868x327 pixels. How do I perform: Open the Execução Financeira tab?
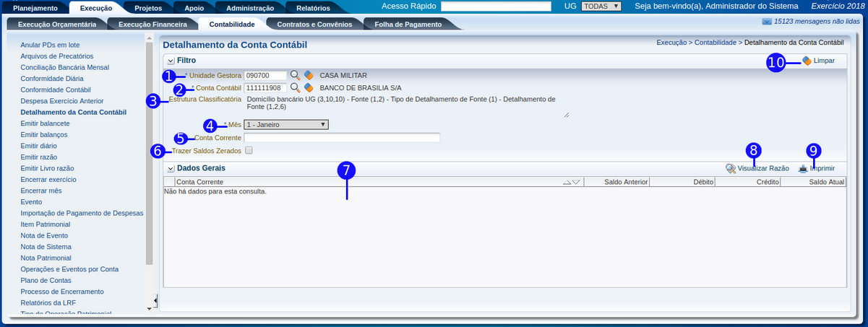pyautogui.click(x=152, y=24)
